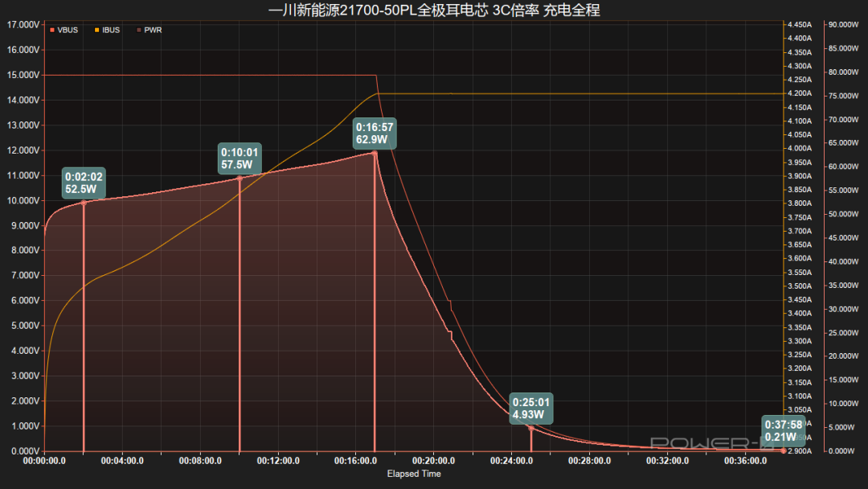Click the 15.000V voltage axis tick
868x489 pixels.
(x=23, y=75)
